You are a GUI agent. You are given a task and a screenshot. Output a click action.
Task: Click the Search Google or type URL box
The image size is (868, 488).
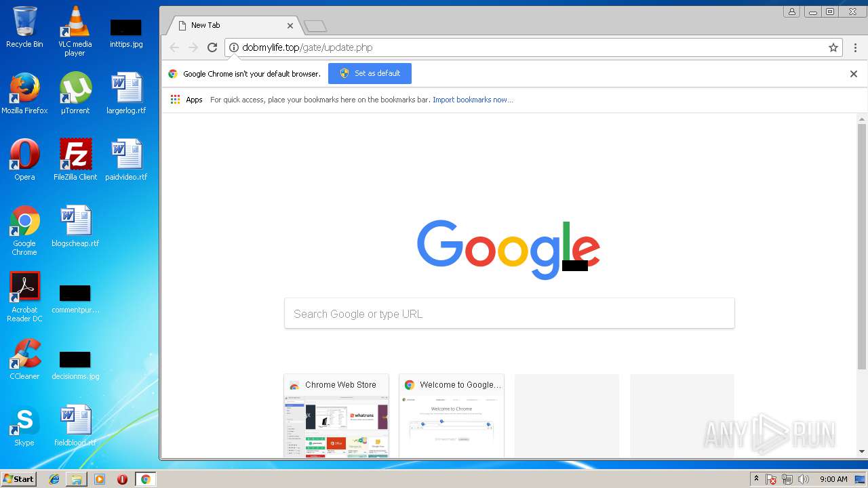click(509, 314)
